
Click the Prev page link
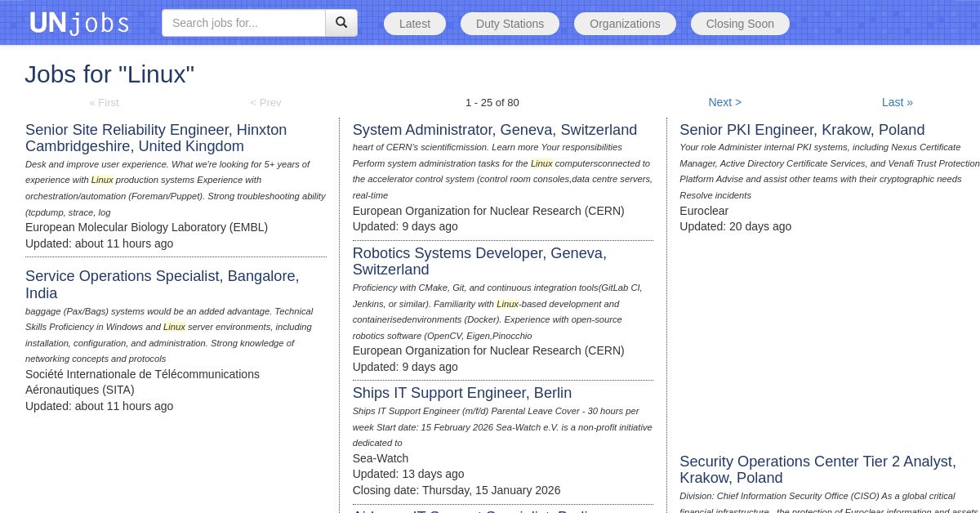[265, 102]
